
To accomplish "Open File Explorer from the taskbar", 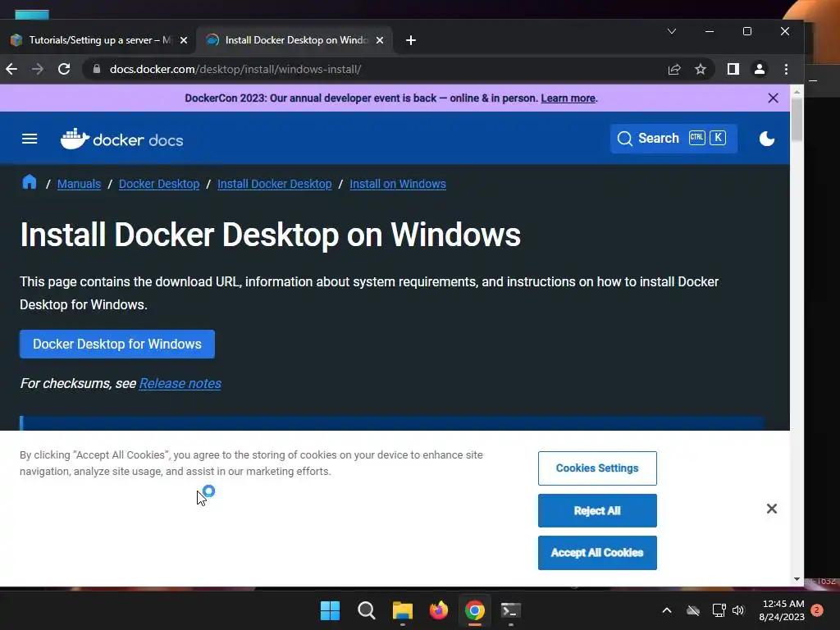I will (402, 610).
